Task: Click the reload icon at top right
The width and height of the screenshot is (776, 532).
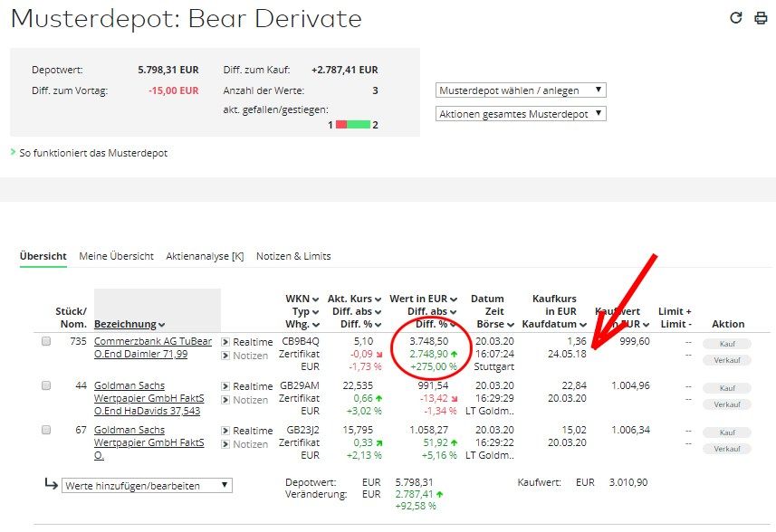Action: point(736,18)
